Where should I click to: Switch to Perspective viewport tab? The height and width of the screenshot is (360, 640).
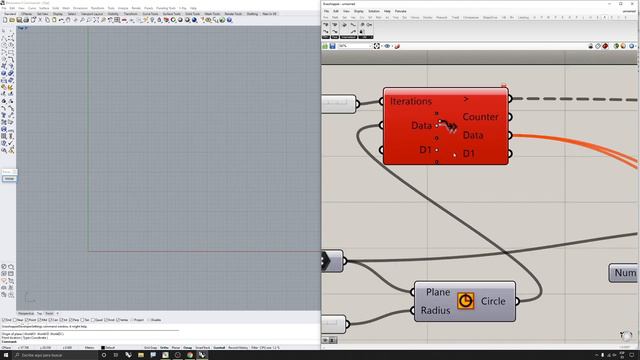[x=26, y=313]
